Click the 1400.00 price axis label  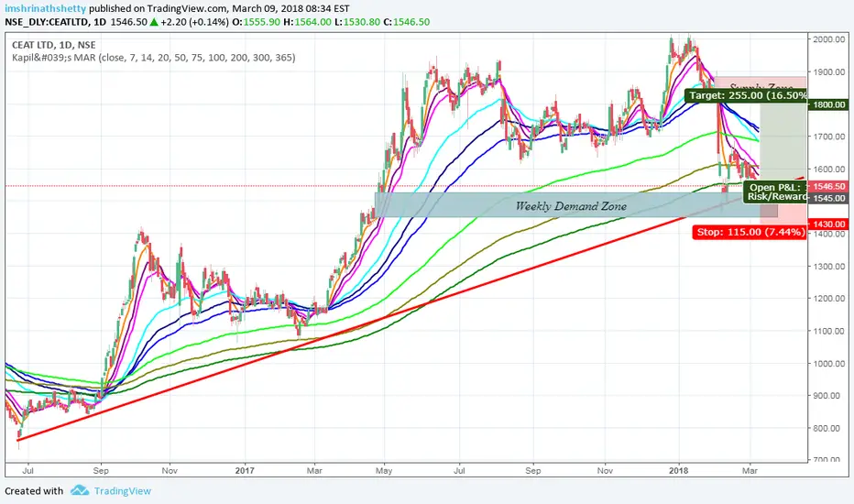tap(829, 234)
